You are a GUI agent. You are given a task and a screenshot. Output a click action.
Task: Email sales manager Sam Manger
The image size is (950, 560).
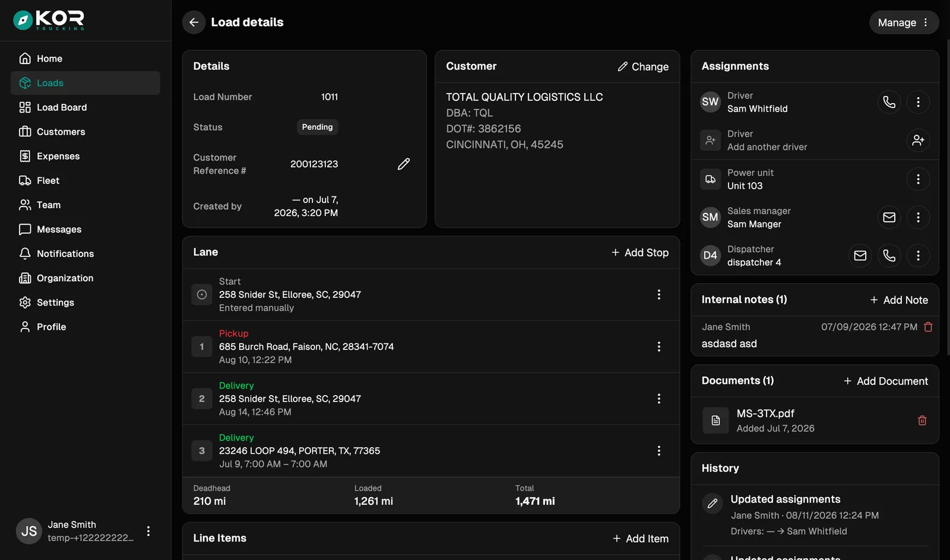pos(889,217)
